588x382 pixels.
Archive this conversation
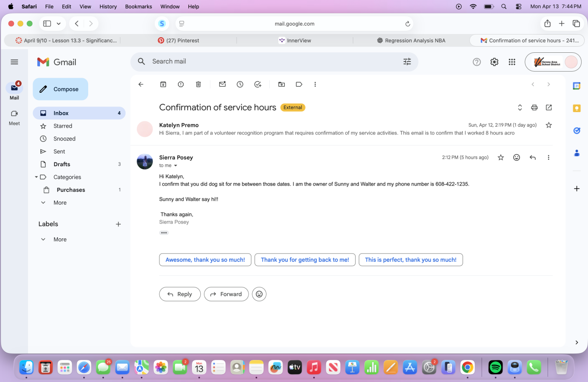(x=163, y=84)
